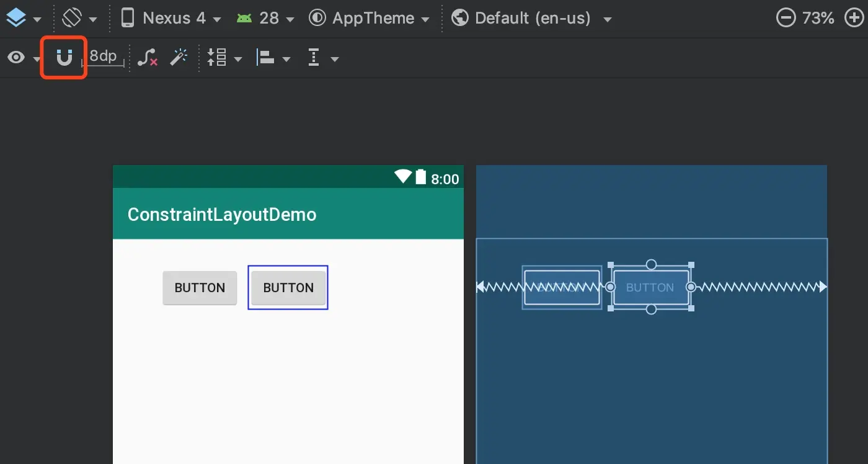This screenshot has width=868, height=464.
Task: Toggle the autoconnect magnet
Action: pos(64,58)
